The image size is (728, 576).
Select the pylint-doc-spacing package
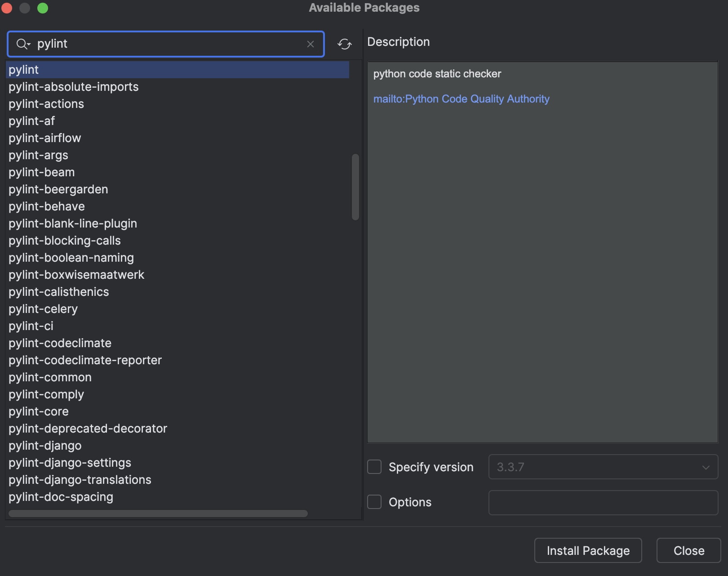coord(61,497)
